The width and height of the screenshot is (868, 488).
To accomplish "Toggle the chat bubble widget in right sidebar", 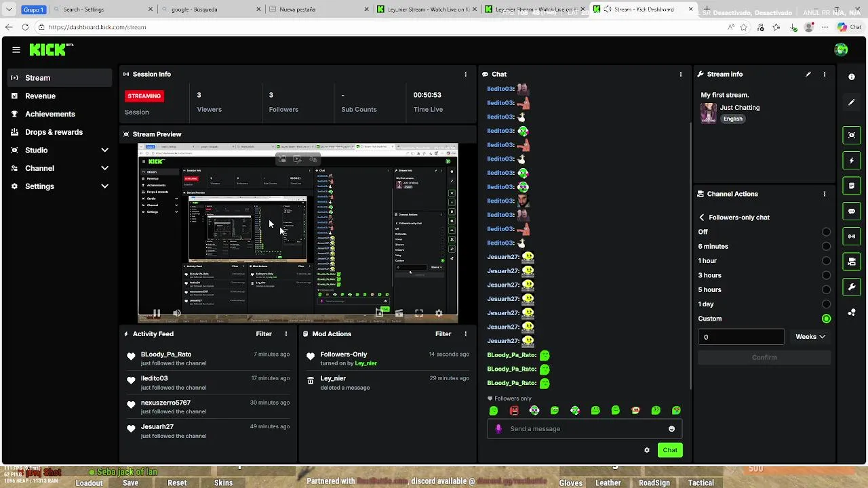I will [852, 211].
